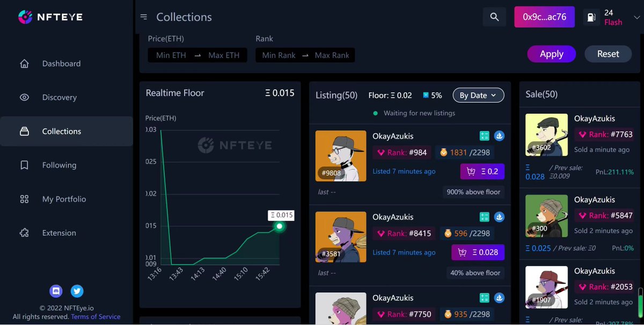Select Collections in the sidebar

pos(67,131)
